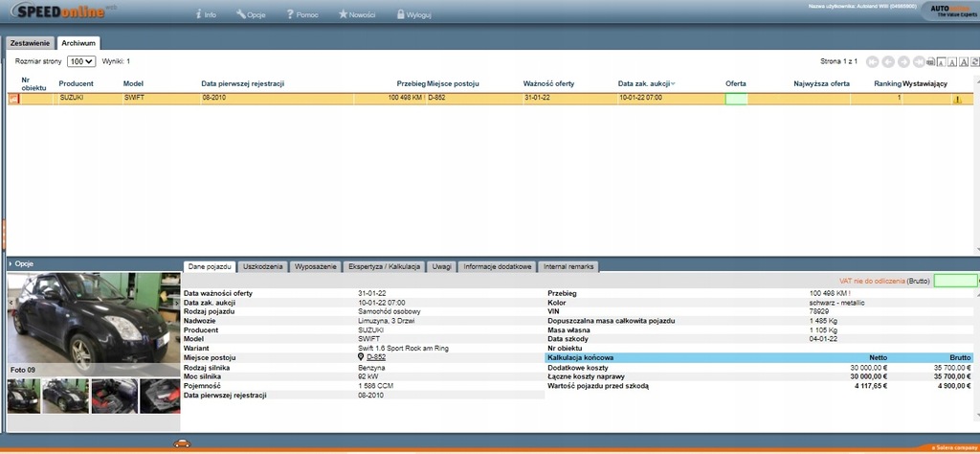
Task: Click the warning icon in Suzuki row
Action: pyautogui.click(x=957, y=99)
